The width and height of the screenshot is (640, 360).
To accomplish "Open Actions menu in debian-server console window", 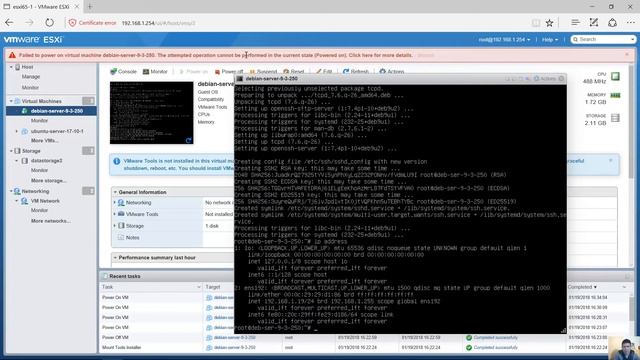I will (545, 79).
